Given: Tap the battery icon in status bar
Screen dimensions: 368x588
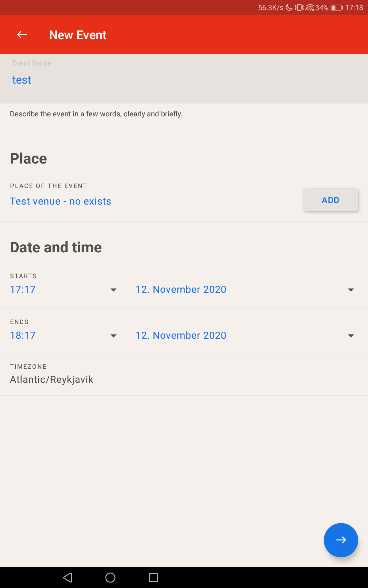Looking at the screenshot, I should pyautogui.click(x=337, y=8).
